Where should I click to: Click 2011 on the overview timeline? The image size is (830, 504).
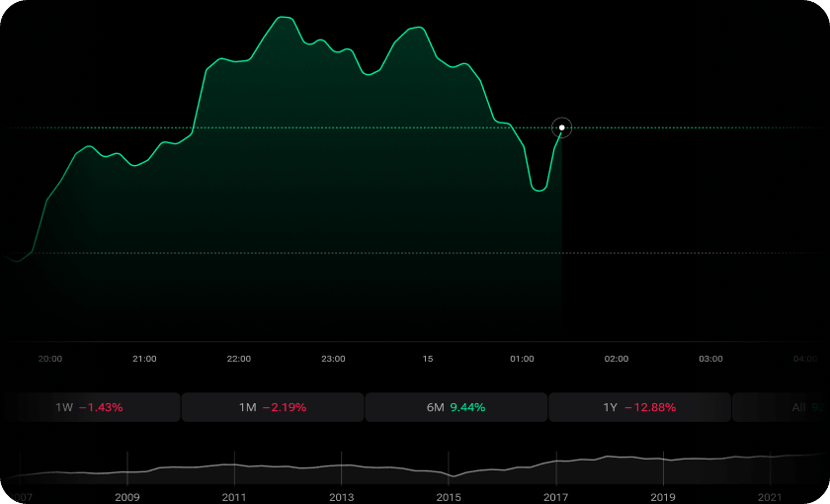(234, 497)
